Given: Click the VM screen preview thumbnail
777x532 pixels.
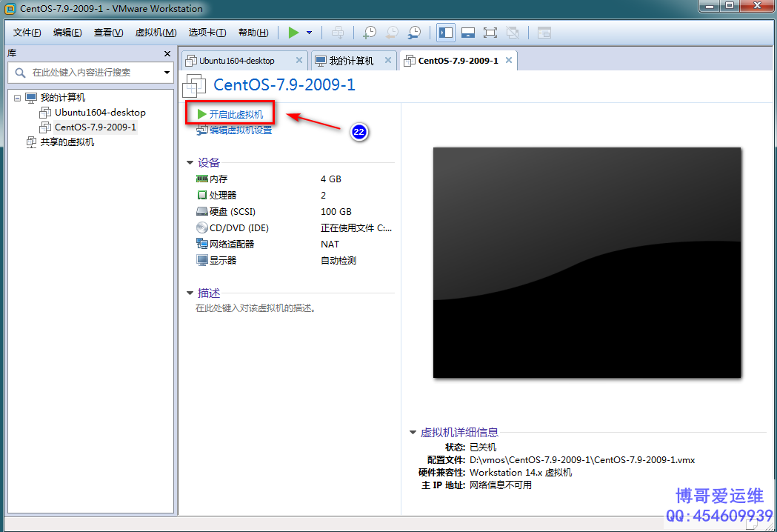Looking at the screenshot, I should pyautogui.click(x=587, y=262).
